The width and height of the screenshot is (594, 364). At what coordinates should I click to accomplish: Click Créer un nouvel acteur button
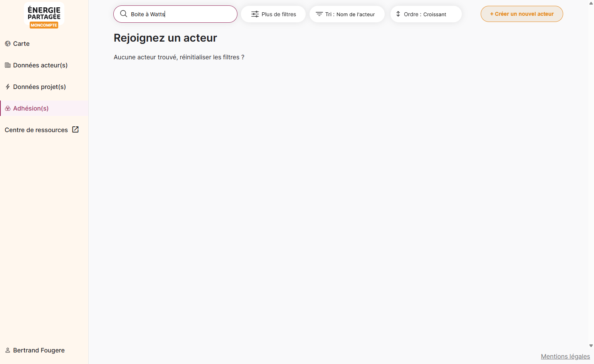[522, 14]
